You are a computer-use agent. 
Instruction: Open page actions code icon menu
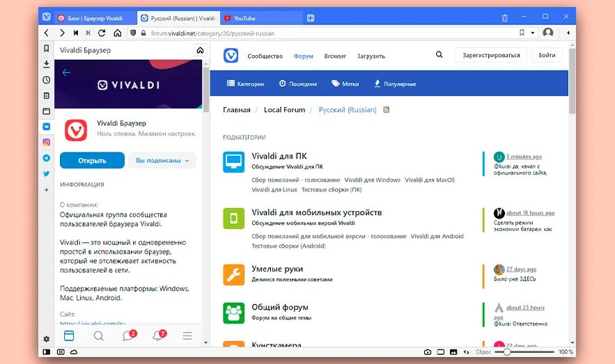(467, 352)
